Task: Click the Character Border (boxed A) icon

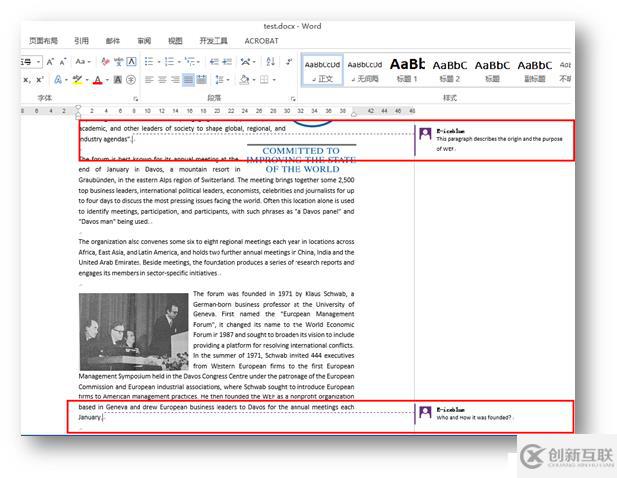Action: [131, 61]
